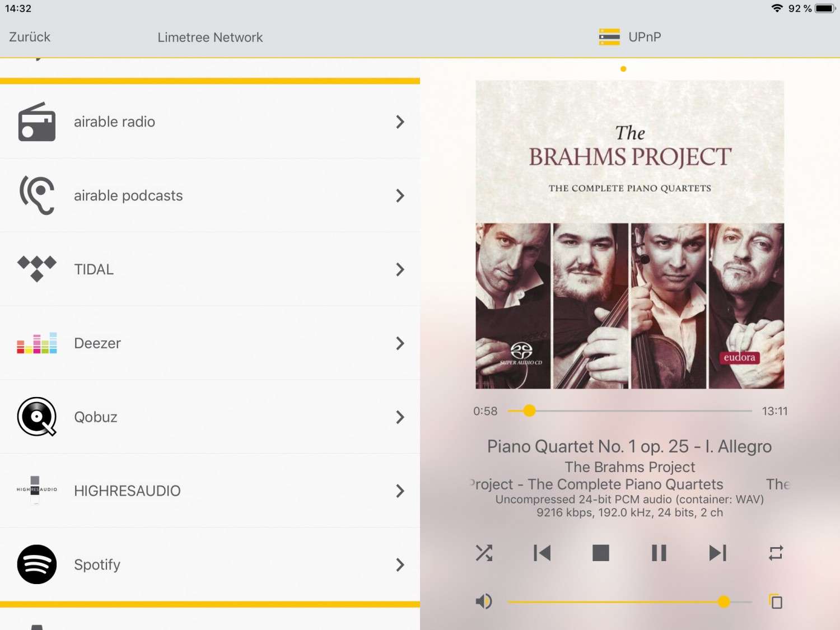Tap the Spotify logo

[37, 564]
